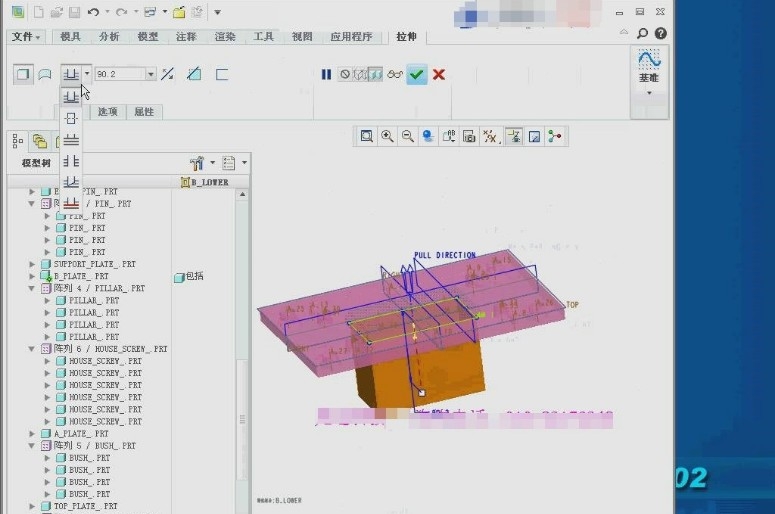
Task: Choose the Through All depth option
Action: tap(71, 161)
